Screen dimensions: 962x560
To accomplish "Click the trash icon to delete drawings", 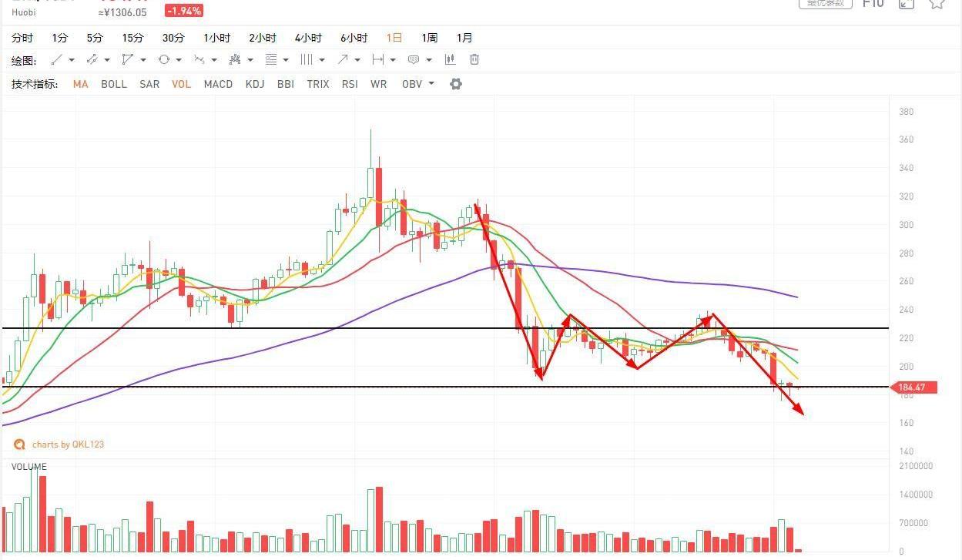I will pyautogui.click(x=474, y=60).
